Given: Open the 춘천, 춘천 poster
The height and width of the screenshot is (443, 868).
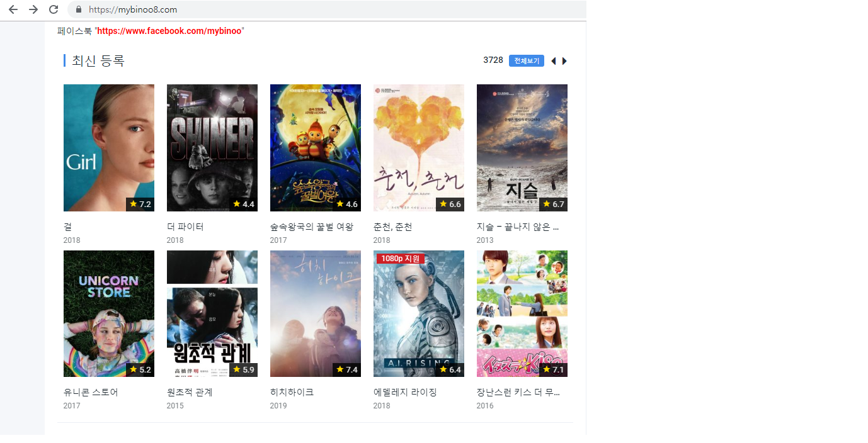Looking at the screenshot, I should 419,148.
